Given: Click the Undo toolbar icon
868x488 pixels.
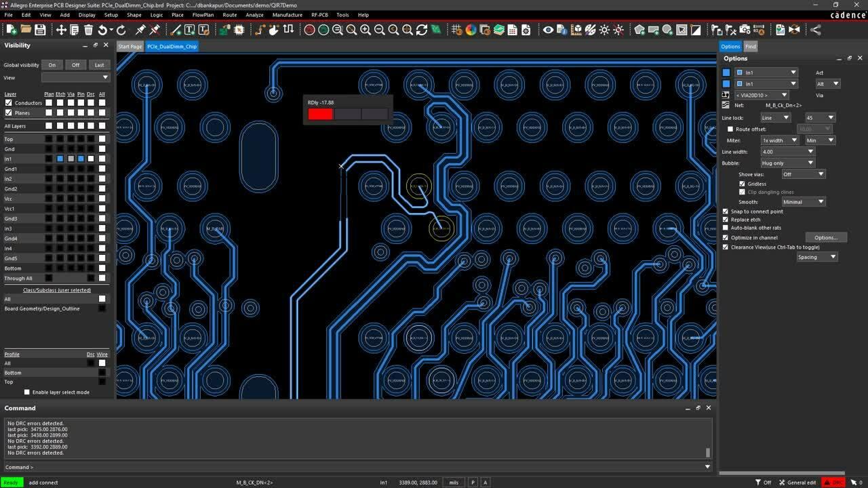Looking at the screenshot, I should point(103,30).
